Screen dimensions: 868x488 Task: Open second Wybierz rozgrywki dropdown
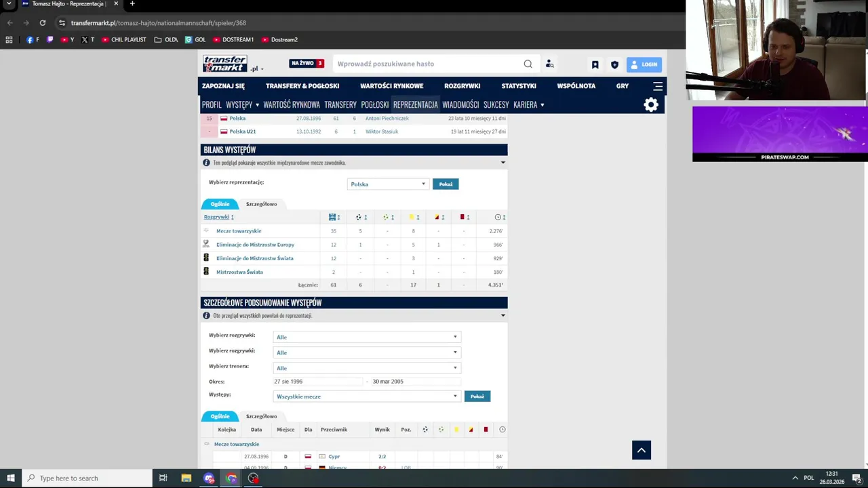pyautogui.click(x=367, y=352)
